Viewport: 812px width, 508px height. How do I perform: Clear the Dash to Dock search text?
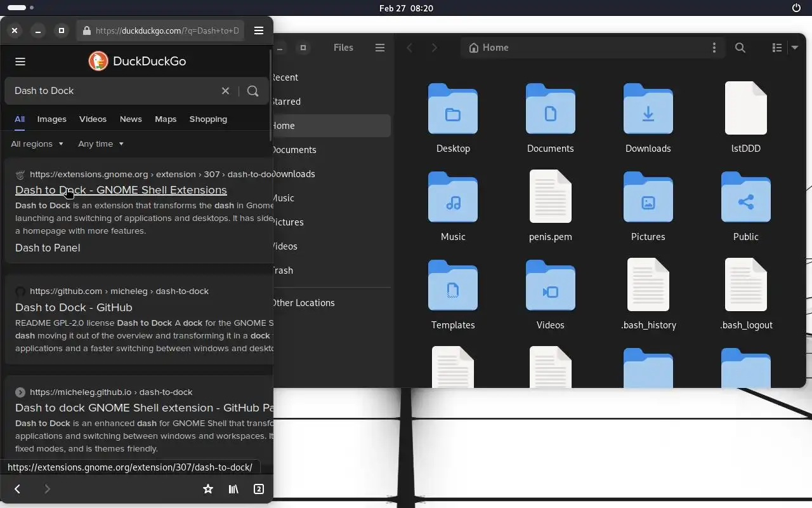225,91
